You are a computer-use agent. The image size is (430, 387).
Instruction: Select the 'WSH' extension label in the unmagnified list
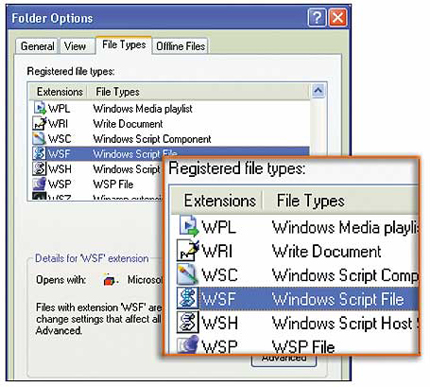click(60, 169)
